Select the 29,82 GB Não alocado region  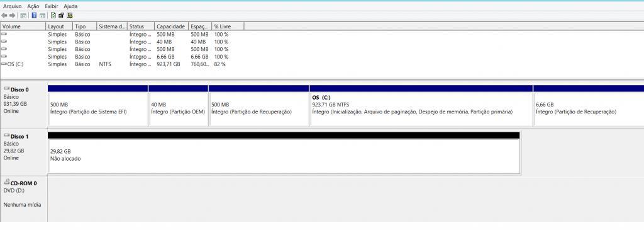coord(284,156)
